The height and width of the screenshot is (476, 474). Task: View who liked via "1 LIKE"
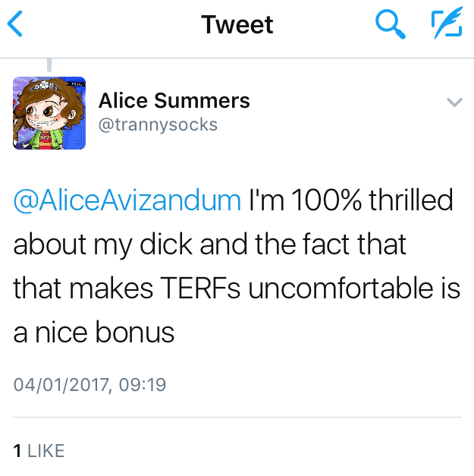[39, 450]
